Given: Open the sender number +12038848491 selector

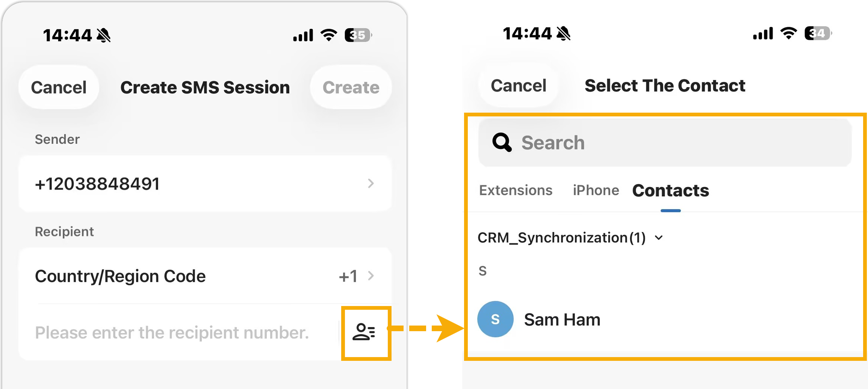Looking at the screenshot, I should pyautogui.click(x=205, y=184).
